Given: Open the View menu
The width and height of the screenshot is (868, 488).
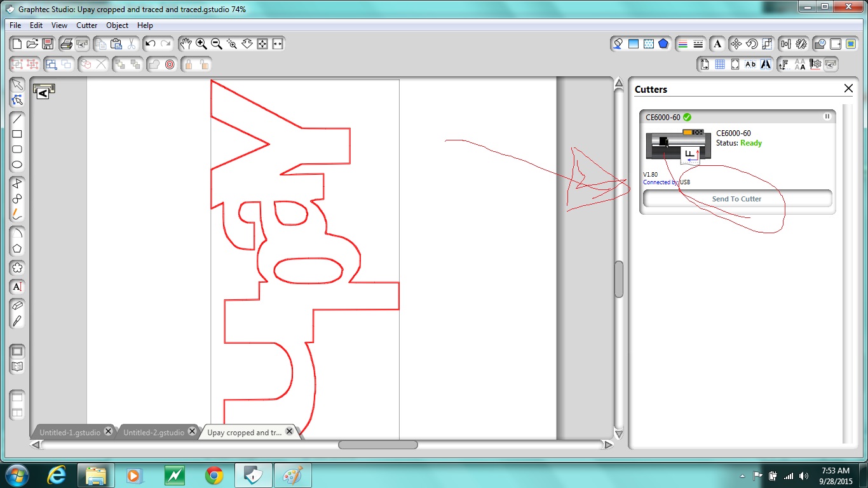Looking at the screenshot, I should pyautogui.click(x=59, y=25).
